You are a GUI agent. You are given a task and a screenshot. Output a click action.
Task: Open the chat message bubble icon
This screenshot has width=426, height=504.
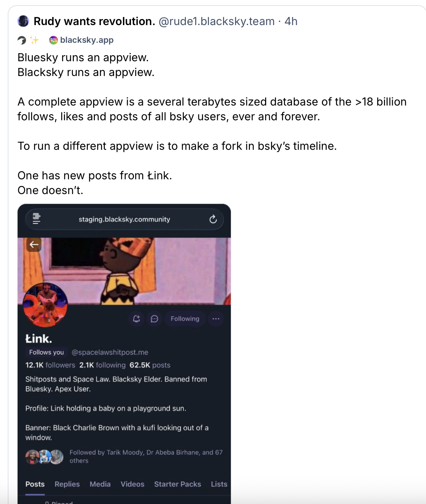154,319
